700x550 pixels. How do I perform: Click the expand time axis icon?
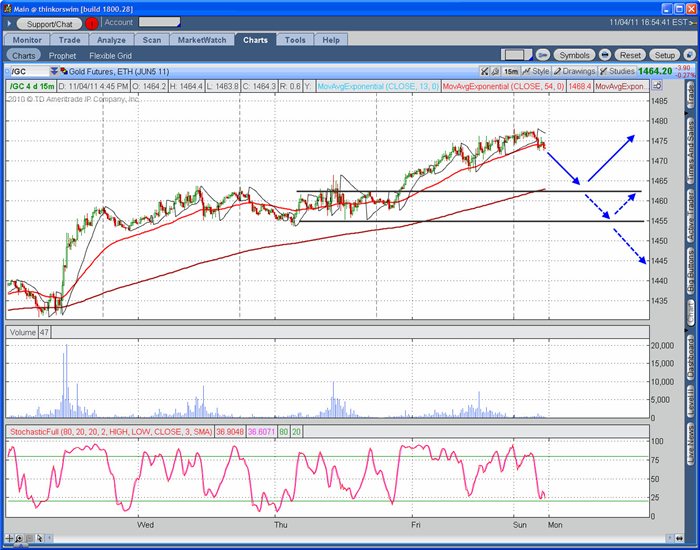click(679, 538)
